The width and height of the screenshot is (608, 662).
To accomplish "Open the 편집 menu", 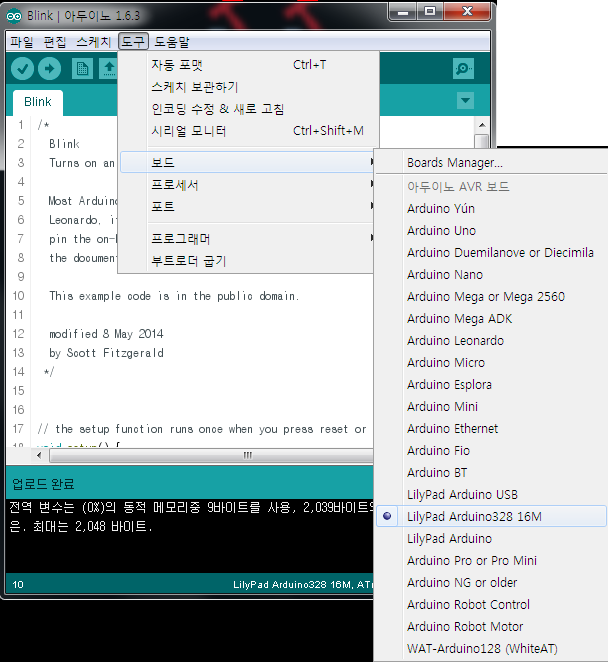I will [55, 42].
